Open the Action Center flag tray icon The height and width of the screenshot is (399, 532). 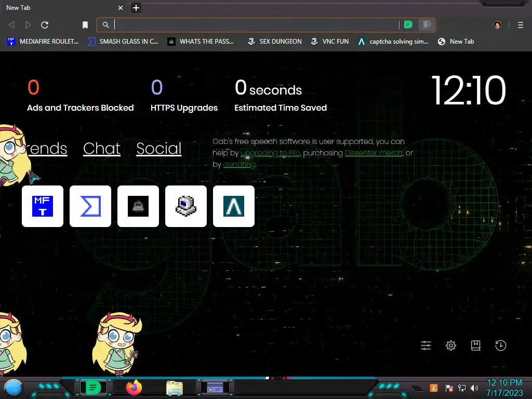(x=449, y=388)
